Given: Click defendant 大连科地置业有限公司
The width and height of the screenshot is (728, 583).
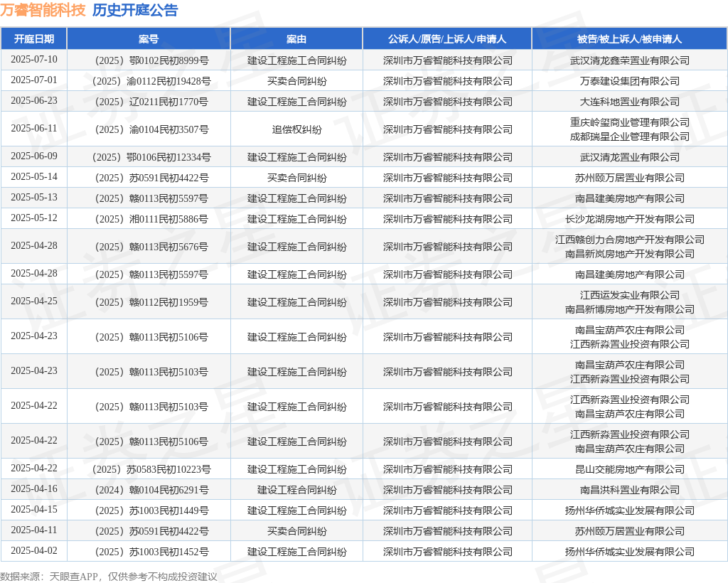Looking at the screenshot, I should coord(630,102).
